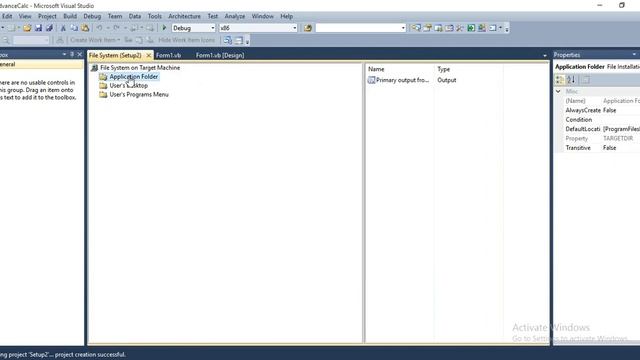Click the Condition property value field

click(621, 120)
